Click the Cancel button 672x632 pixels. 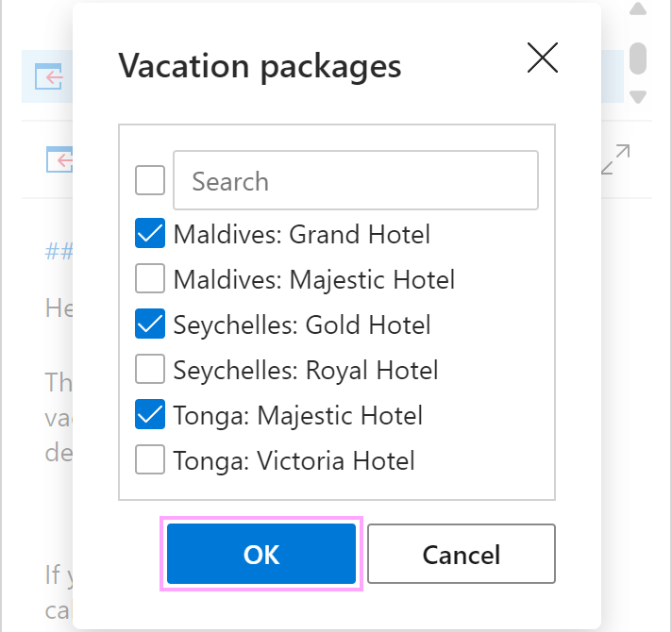coord(462,554)
